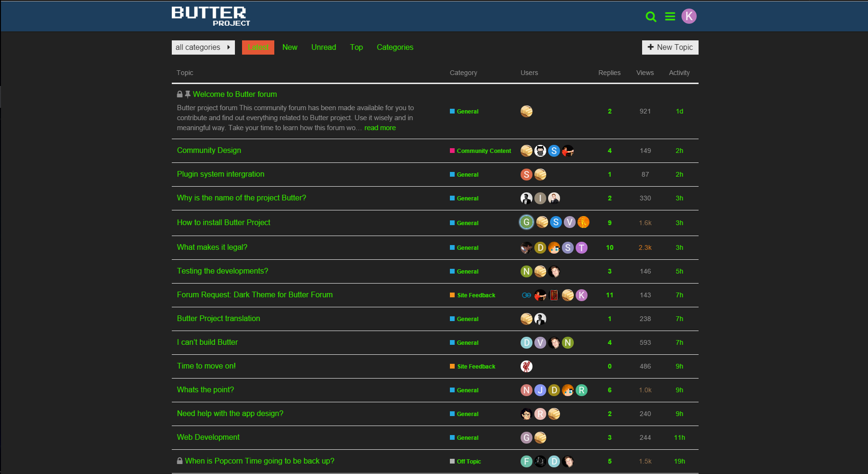Click the infinity-symbol avatar in Forum Request row
868x474 pixels.
coord(526,295)
